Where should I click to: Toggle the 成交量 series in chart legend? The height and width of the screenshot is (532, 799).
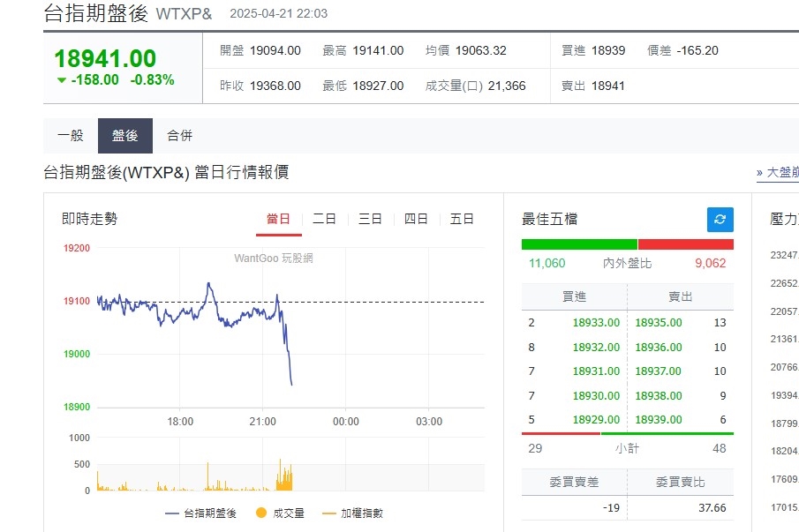[x=279, y=513]
